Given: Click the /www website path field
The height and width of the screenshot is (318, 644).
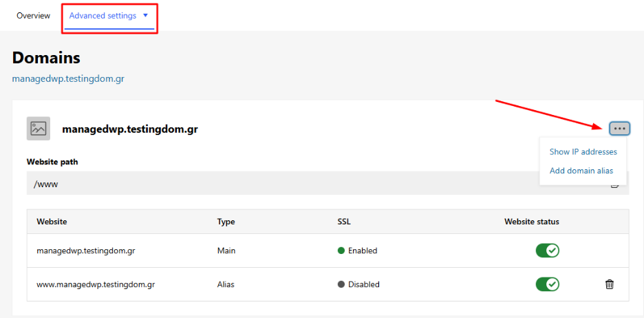Looking at the screenshot, I should (328, 183).
